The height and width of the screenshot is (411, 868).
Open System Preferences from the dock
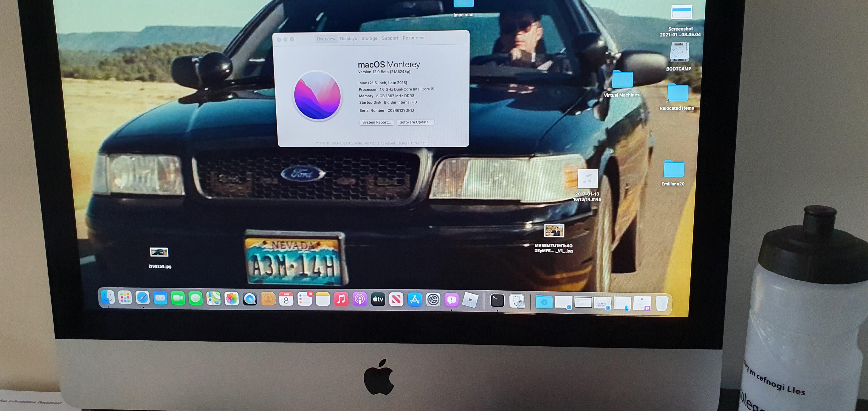pyautogui.click(x=433, y=299)
